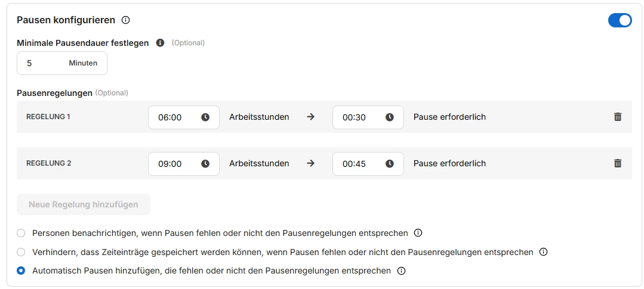
Task: Click info icon next to Minimale Pausendauer festlegen
Action: point(160,43)
